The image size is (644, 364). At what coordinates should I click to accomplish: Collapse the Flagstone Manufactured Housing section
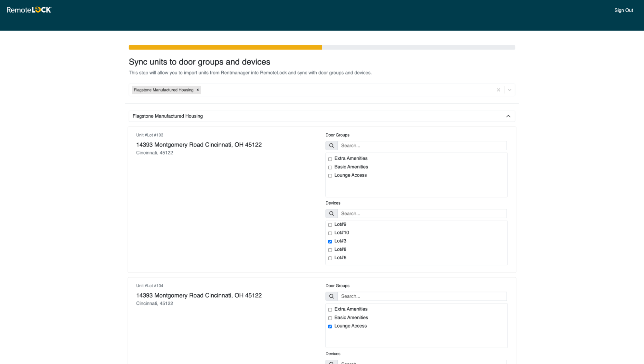508,116
